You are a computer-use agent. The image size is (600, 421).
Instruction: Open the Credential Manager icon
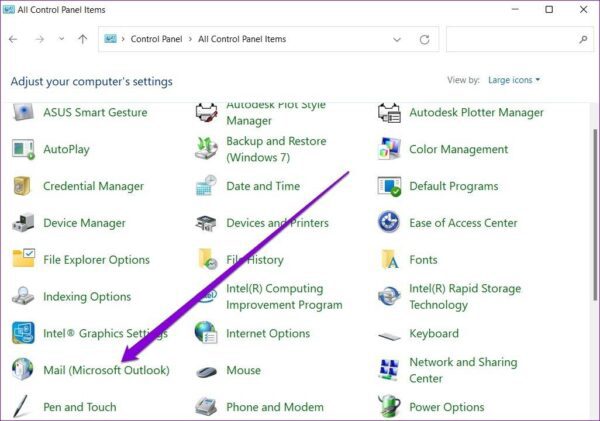coord(22,186)
